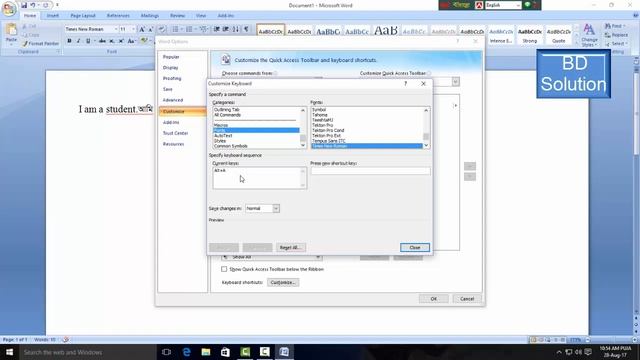Click the Clear Formatting icon
Image resolution: width=640 pixels, height=360 pixels.
pyautogui.click(x=162, y=29)
